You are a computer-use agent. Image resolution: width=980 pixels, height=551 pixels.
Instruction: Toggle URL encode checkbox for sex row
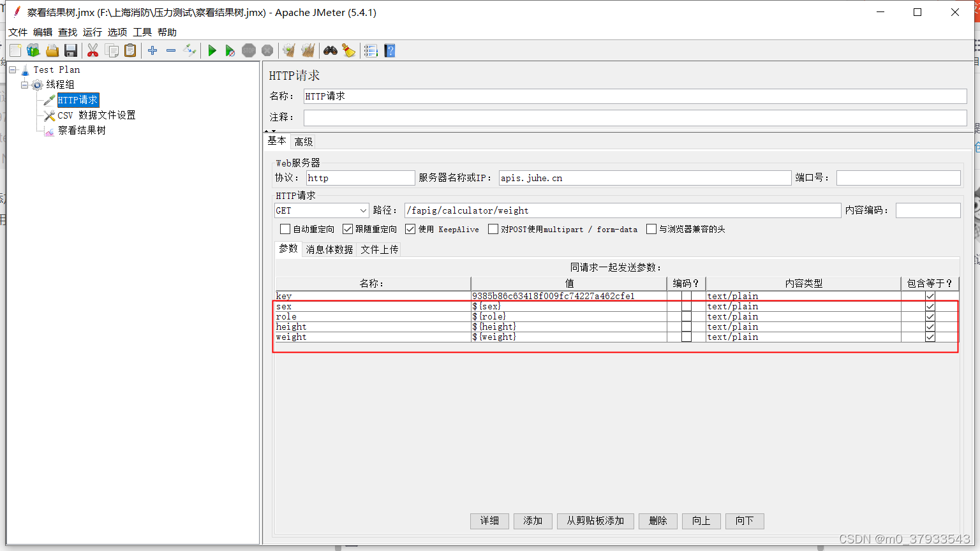(x=687, y=306)
